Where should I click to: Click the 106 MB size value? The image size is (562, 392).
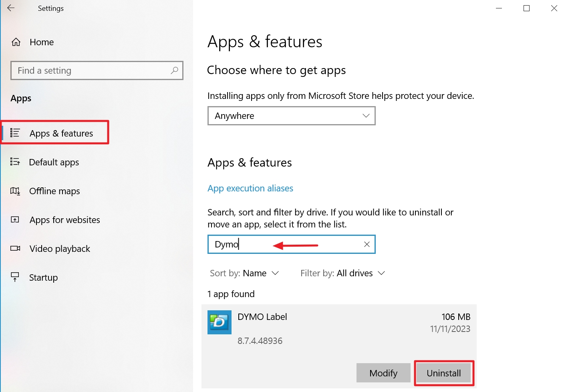pos(456,317)
